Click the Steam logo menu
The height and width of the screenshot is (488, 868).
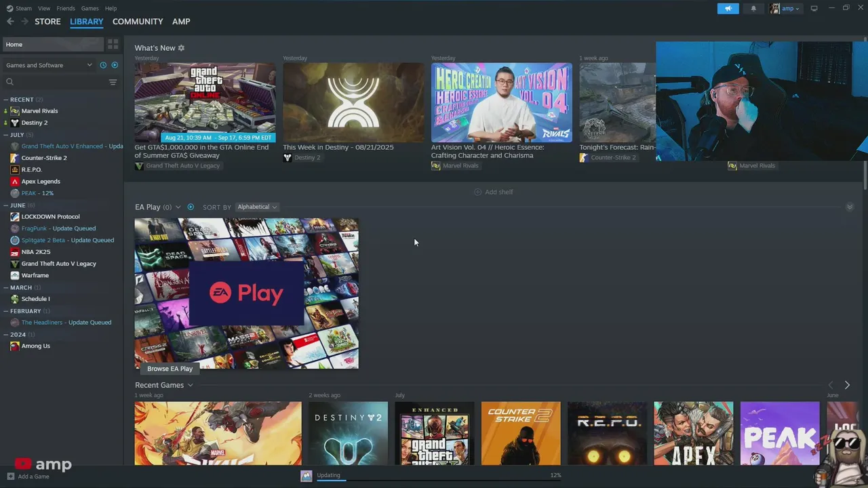pyautogui.click(x=19, y=8)
